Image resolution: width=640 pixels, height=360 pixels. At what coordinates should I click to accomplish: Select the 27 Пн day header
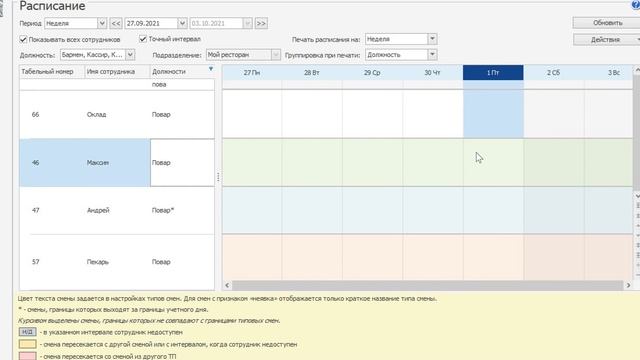click(x=252, y=73)
